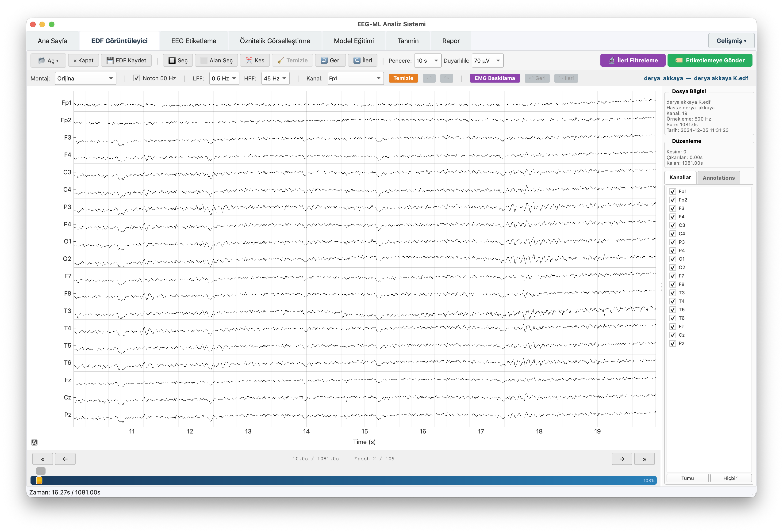Click the small A icon below plot
The width and height of the screenshot is (783, 532).
coord(34,442)
